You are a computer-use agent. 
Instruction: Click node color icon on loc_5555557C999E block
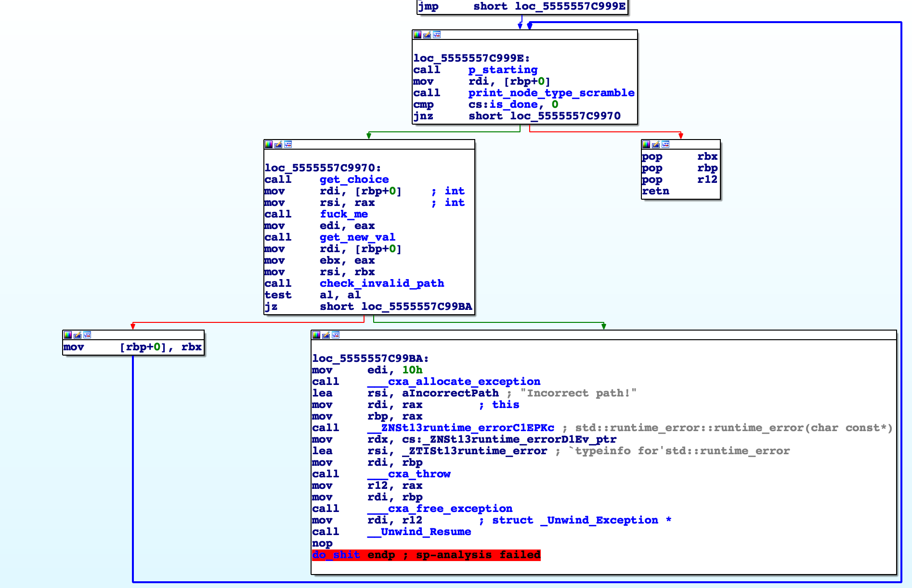pyautogui.click(x=417, y=35)
